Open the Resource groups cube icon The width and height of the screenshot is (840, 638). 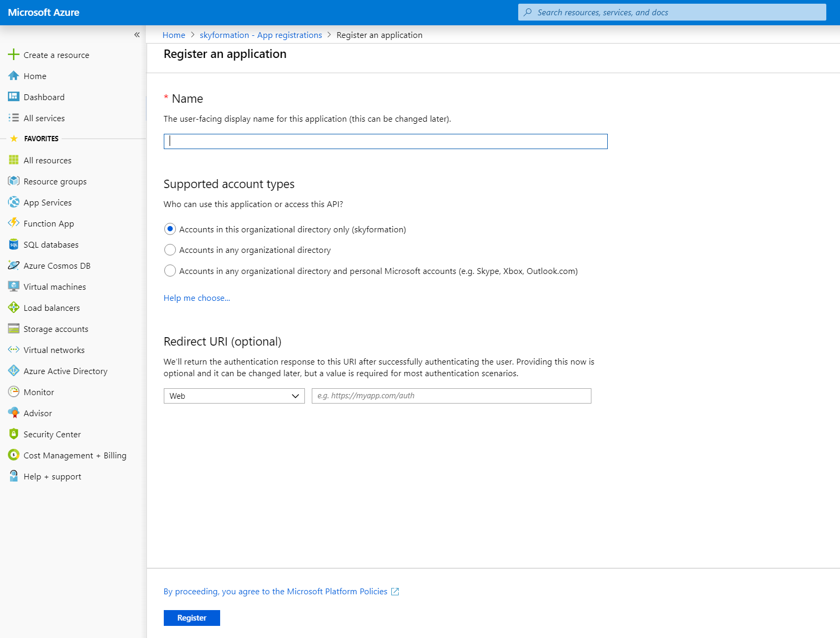pos(14,181)
